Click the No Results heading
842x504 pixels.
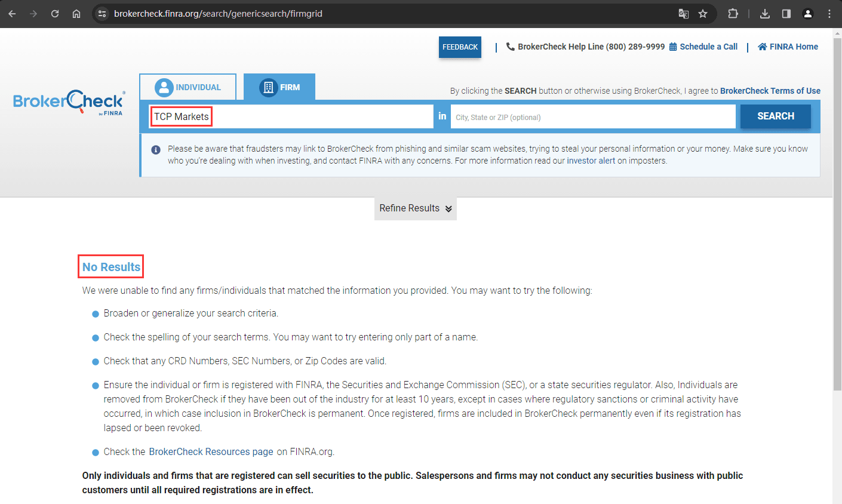click(x=111, y=267)
